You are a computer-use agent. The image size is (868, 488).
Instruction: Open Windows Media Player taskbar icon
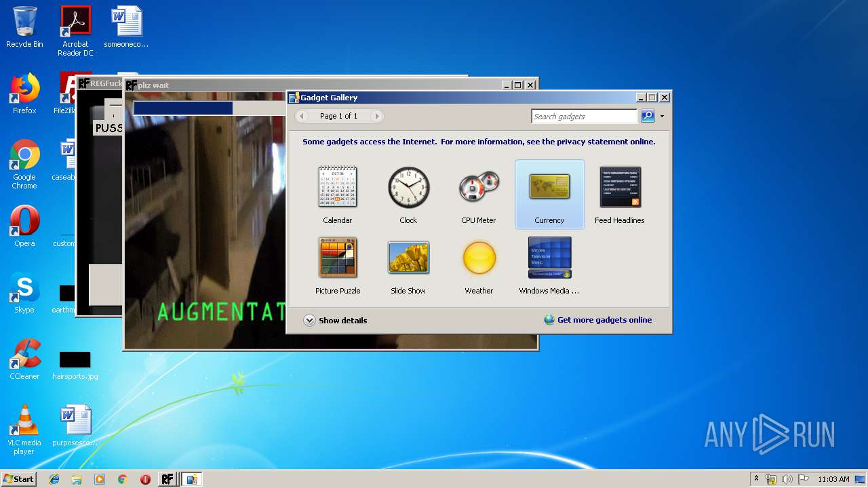[x=100, y=479]
